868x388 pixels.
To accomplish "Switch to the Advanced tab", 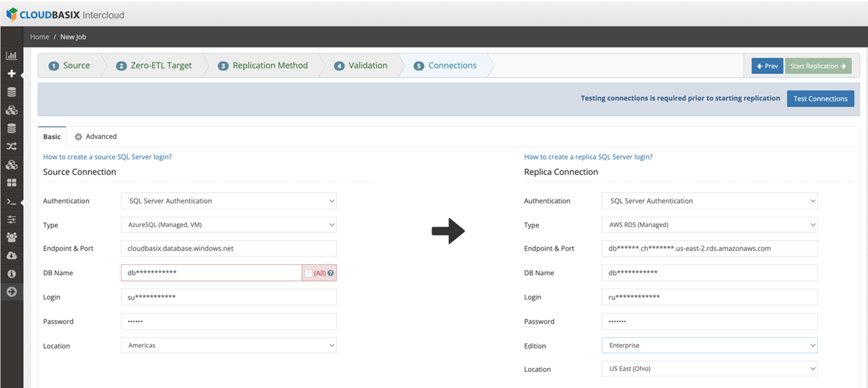I will pos(96,137).
